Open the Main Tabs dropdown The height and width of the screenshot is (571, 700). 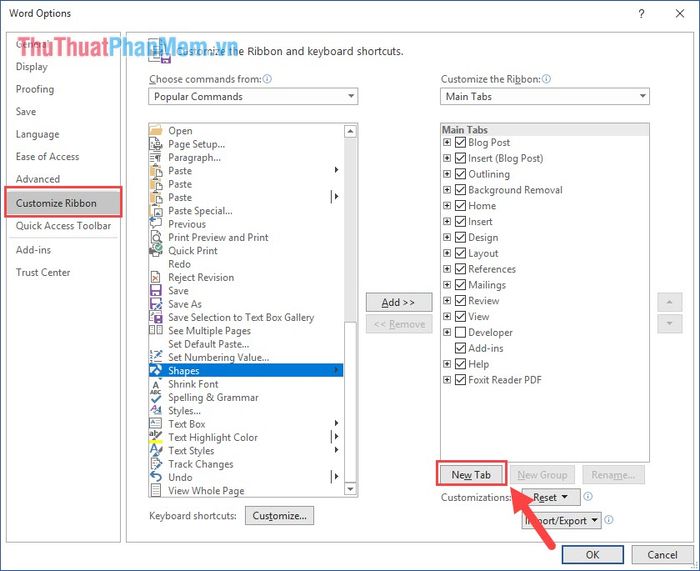[x=545, y=96]
